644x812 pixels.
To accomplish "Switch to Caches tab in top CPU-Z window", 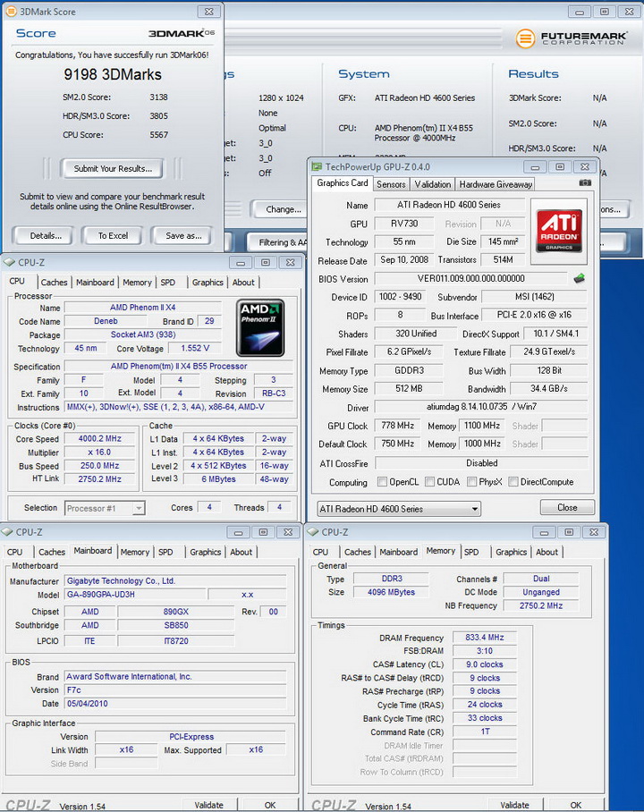I will click(55, 283).
